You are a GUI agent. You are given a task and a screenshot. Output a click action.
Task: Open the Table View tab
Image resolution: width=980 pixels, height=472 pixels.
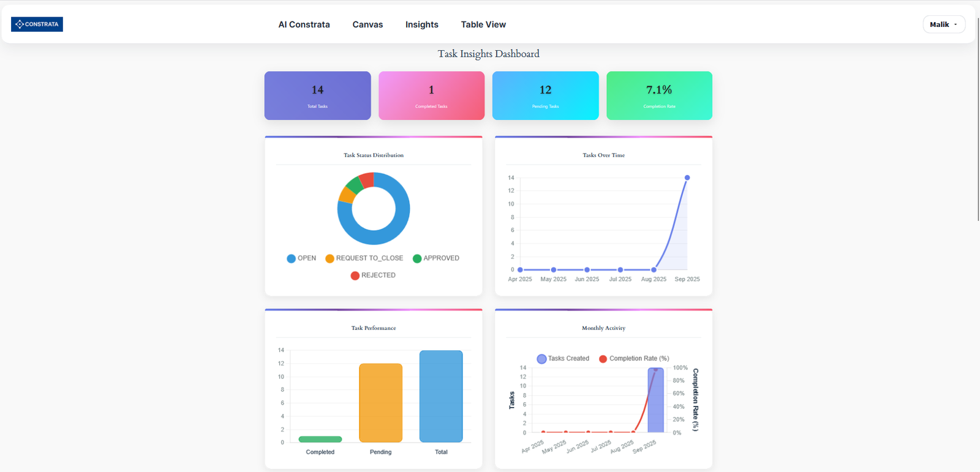click(483, 24)
